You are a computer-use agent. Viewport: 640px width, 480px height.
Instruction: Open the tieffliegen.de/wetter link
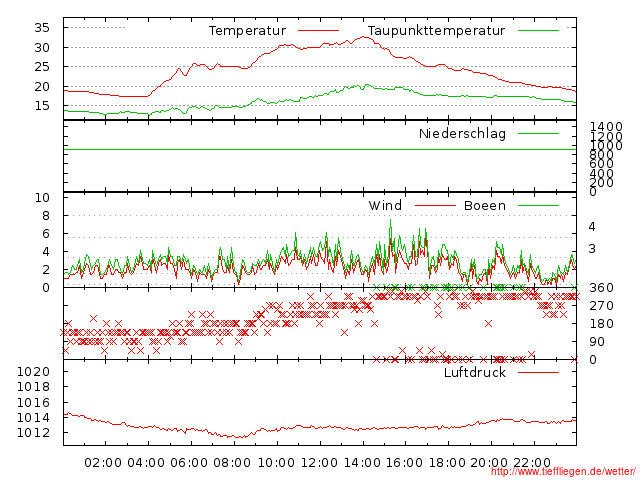pyautogui.click(x=563, y=472)
